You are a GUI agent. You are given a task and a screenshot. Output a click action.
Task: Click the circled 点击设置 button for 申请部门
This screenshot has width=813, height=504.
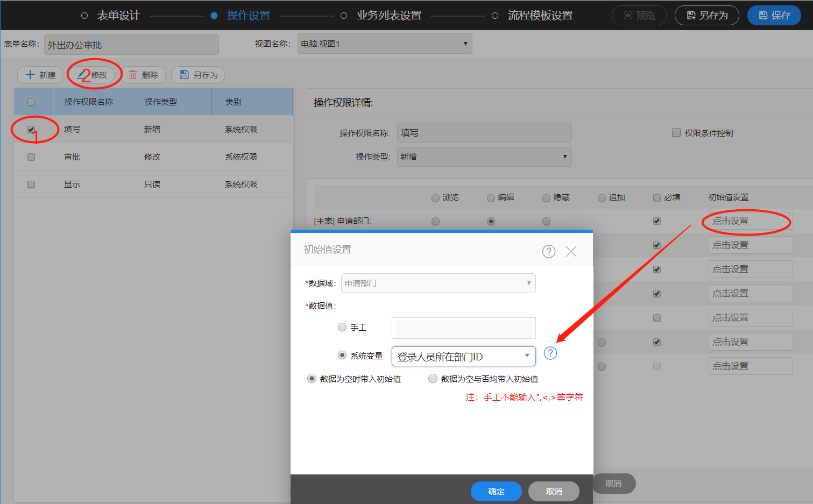tap(747, 221)
